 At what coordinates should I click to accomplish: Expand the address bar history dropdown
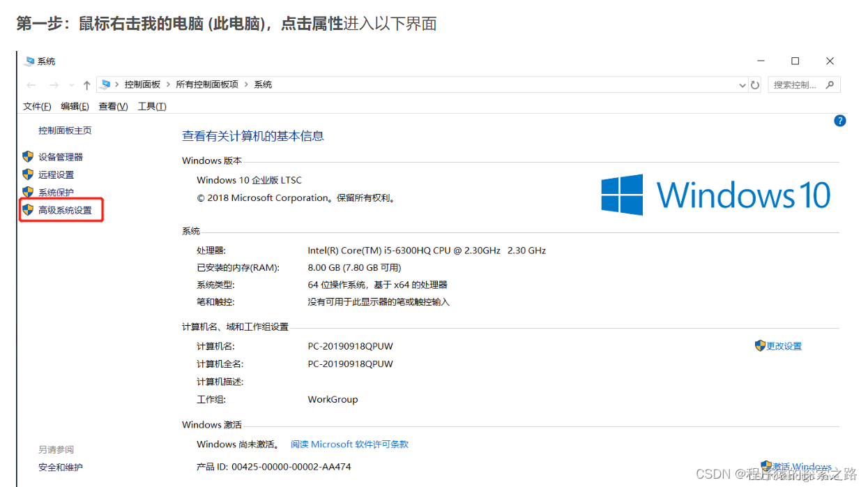coord(743,85)
